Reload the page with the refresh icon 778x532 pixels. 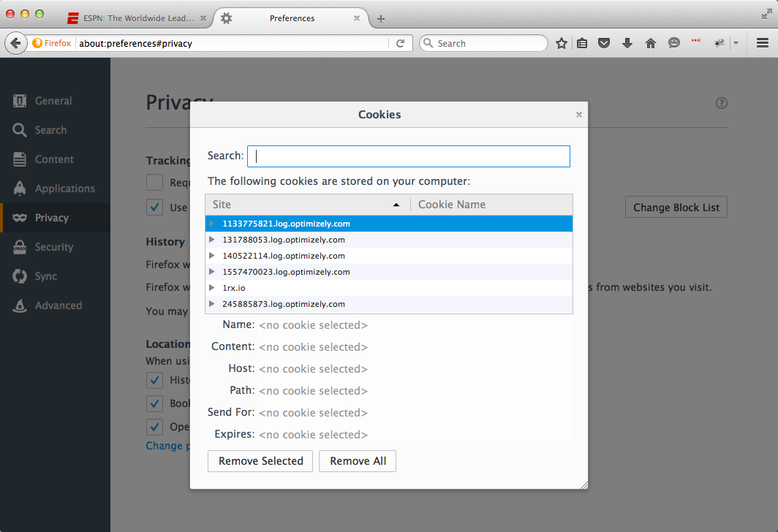[x=401, y=43]
